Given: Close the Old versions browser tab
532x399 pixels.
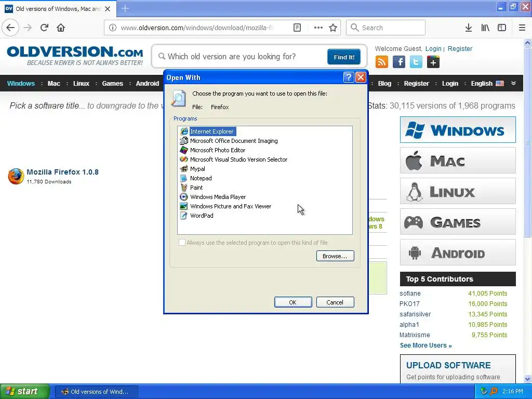Looking at the screenshot, I should [x=108, y=9].
